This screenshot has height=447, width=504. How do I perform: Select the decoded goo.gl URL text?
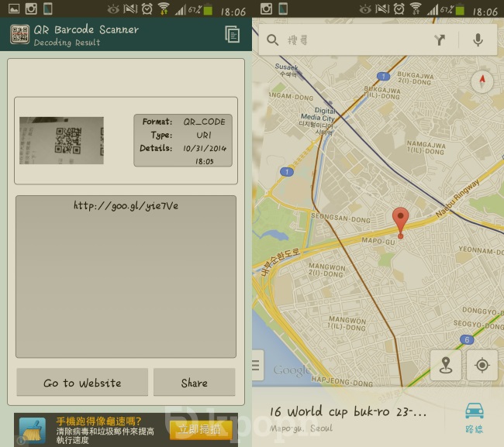point(126,206)
